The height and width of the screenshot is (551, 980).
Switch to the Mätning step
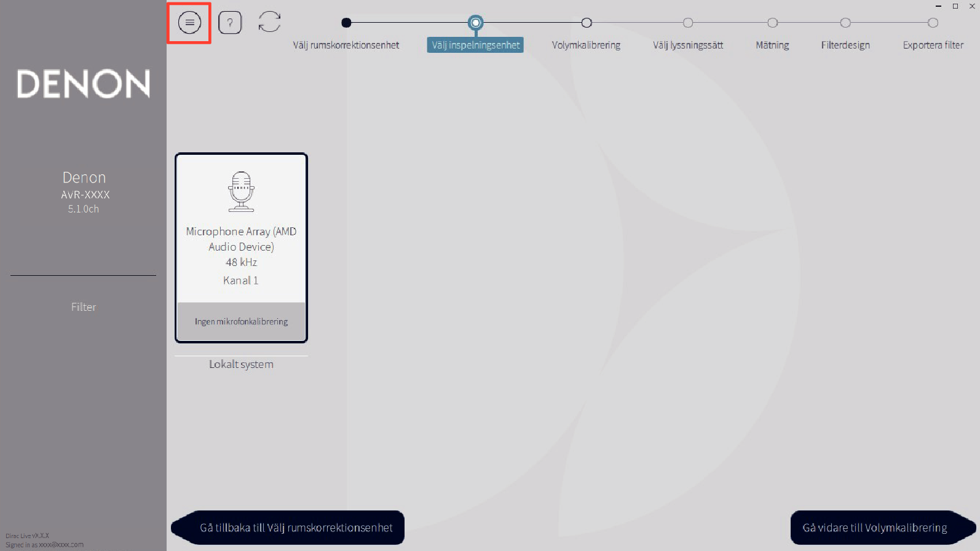point(772,45)
